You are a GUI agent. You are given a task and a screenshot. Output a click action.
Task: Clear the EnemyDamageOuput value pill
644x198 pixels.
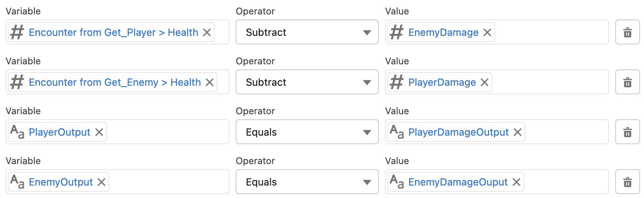pyautogui.click(x=516, y=182)
